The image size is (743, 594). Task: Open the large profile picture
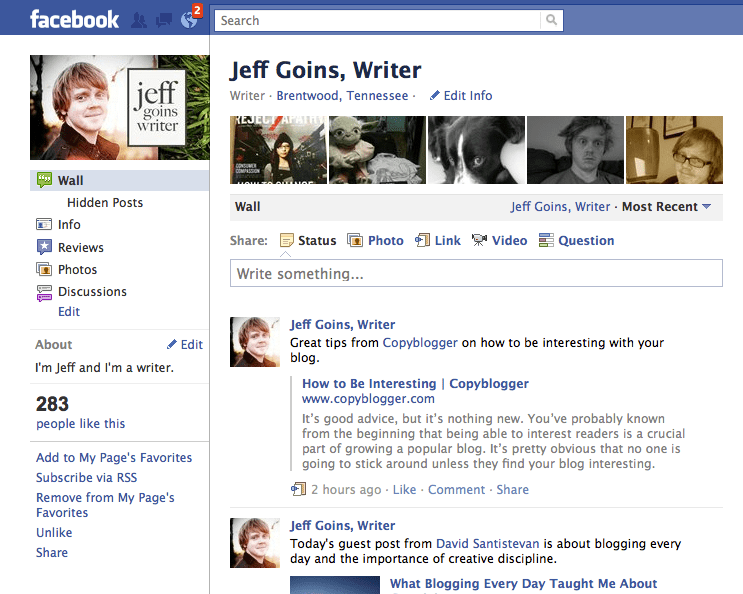(119, 108)
